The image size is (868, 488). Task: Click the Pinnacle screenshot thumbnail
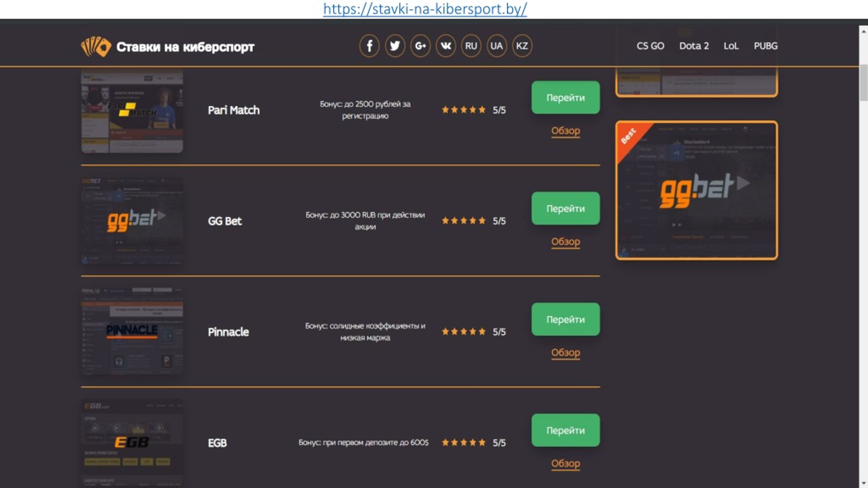point(132,331)
